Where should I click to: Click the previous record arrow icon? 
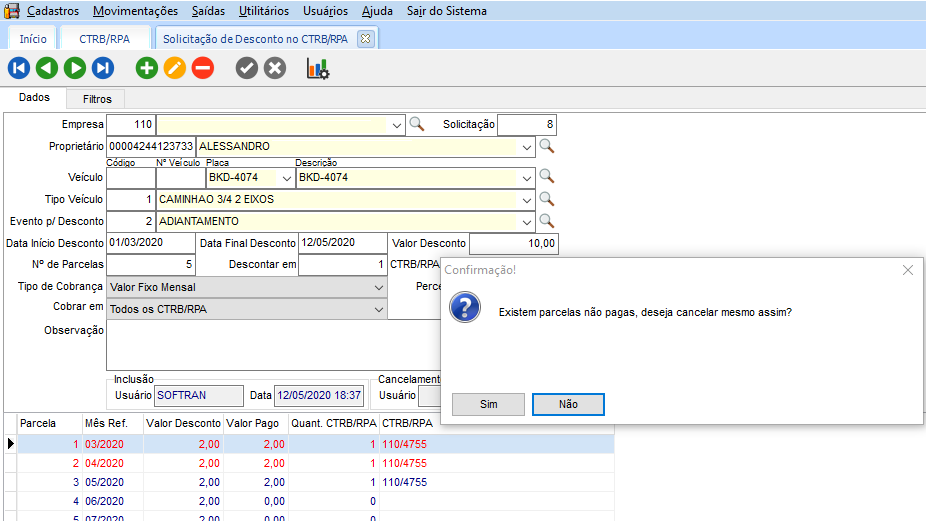[46, 68]
